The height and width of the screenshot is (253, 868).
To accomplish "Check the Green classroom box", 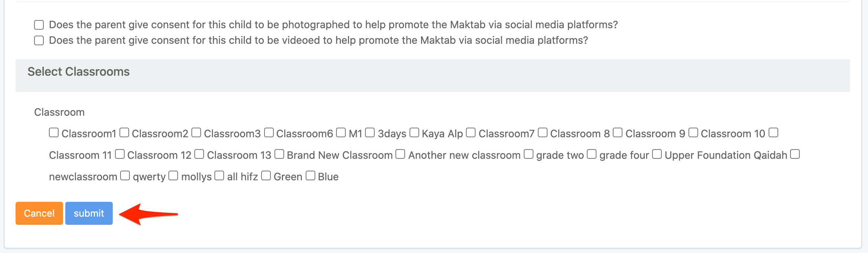I will click(x=266, y=176).
